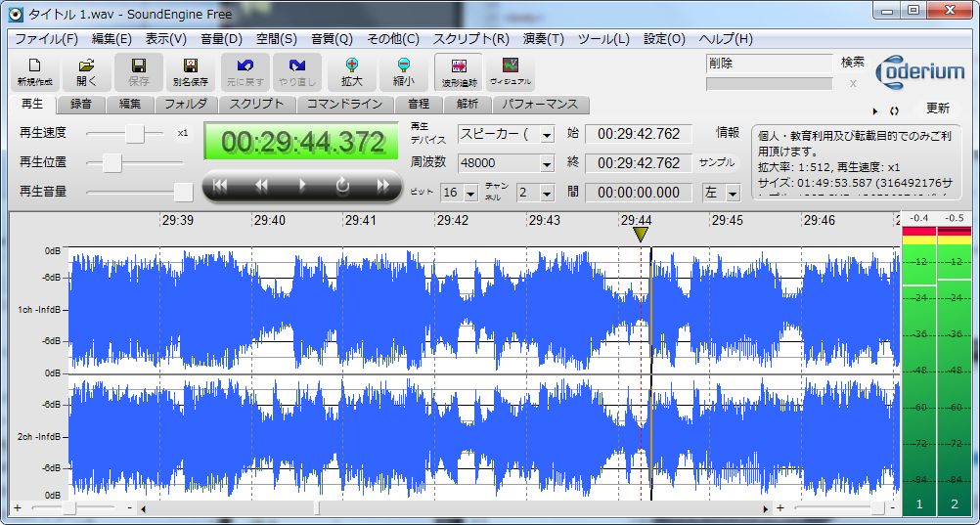
Task: Open the 再生デバイス speaker dropdown
Action: 547,134
